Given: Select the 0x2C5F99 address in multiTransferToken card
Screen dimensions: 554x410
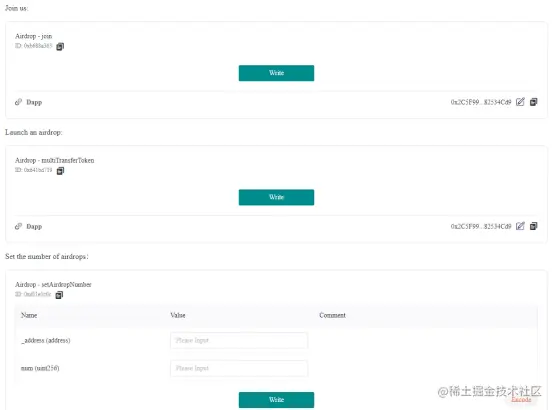Looking at the screenshot, I should coord(481,226).
